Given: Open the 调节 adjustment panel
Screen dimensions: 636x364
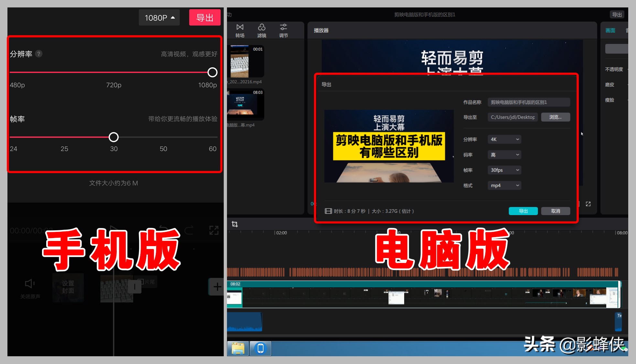Looking at the screenshot, I should [x=283, y=30].
